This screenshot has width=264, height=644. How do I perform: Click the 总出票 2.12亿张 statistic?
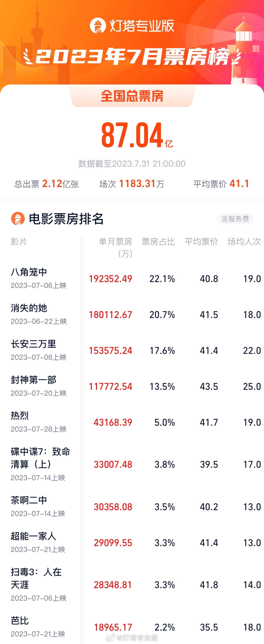(47, 184)
